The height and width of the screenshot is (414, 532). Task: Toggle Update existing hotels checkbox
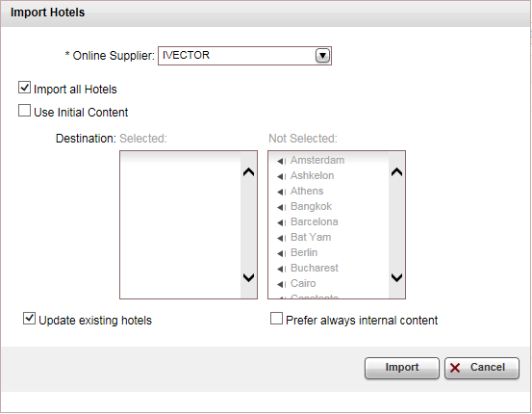coord(29,319)
